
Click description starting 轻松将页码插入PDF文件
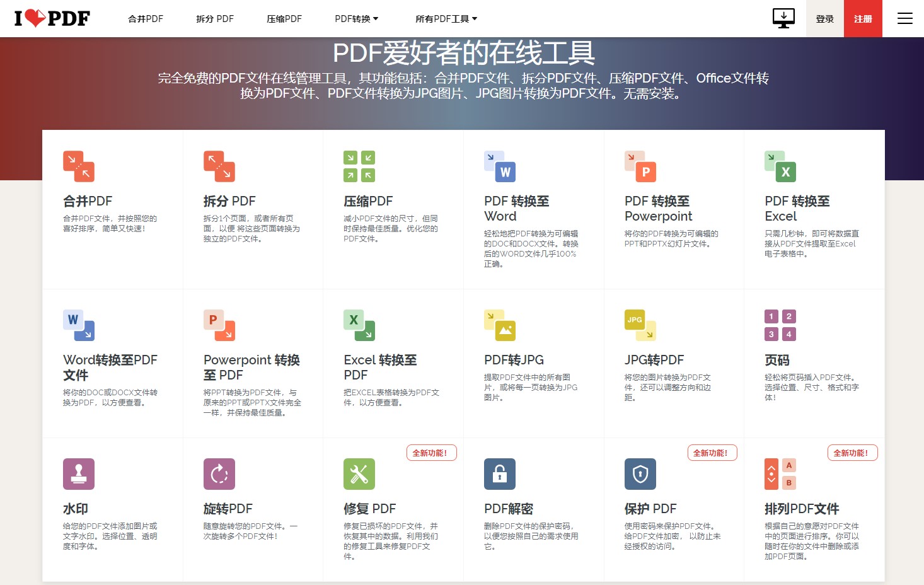812,387
